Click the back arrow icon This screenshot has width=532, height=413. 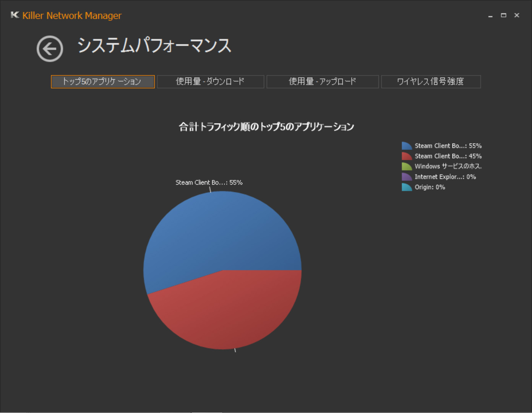50,49
